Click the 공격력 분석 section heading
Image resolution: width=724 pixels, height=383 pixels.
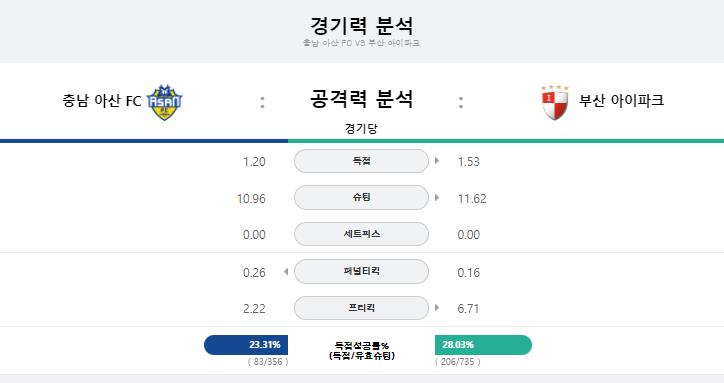coord(362,99)
